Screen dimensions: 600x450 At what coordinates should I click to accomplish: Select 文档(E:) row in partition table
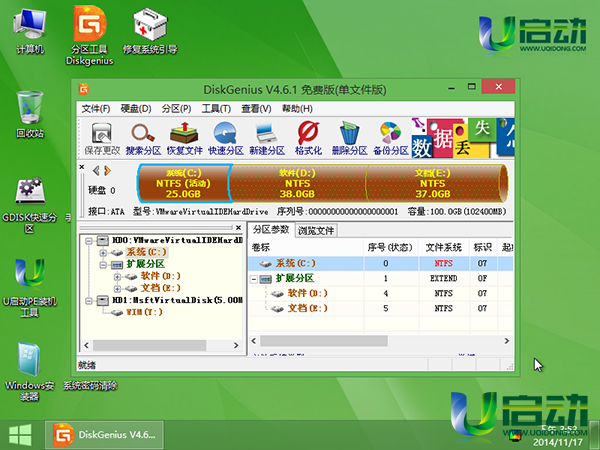[381, 308]
